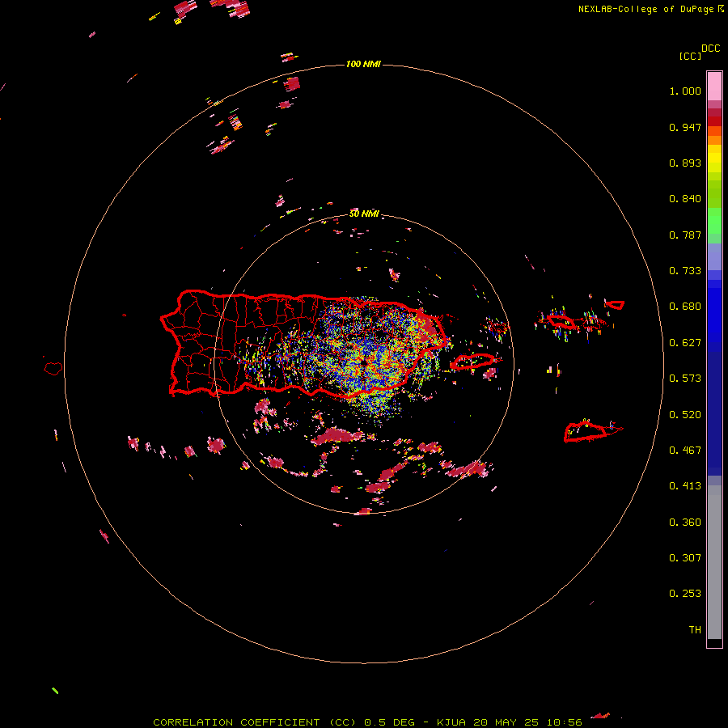Click the DCC product label
This screenshot has height=728, width=728.
coord(711,49)
